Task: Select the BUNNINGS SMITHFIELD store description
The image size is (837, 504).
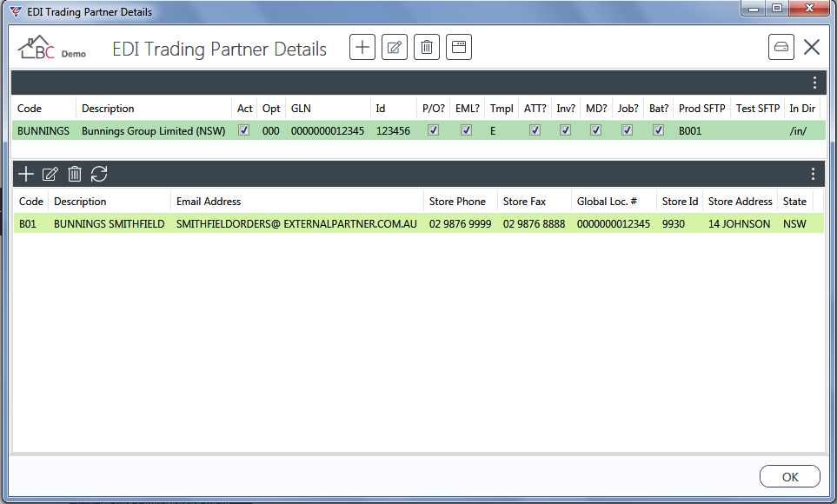Action: pyautogui.click(x=110, y=223)
